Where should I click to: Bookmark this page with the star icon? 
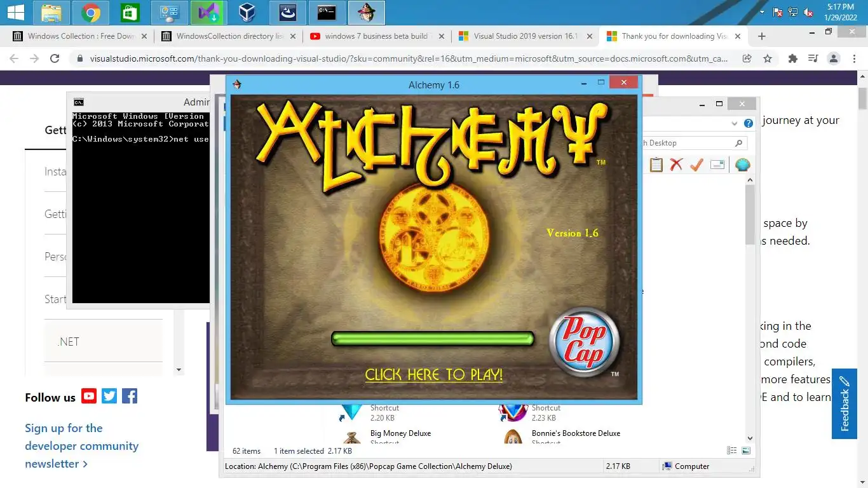[x=768, y=58]
